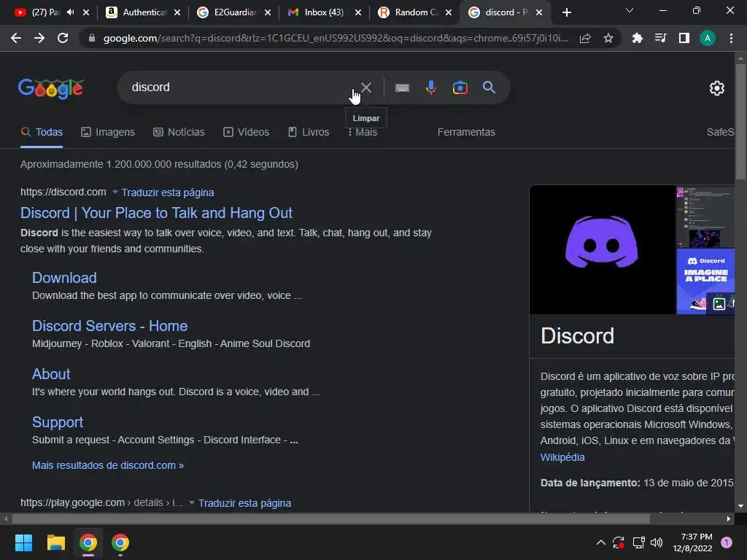The height and width of the screenshot is (560, 747).
Task: Open the Download sitelink
Action: [64, 278]
